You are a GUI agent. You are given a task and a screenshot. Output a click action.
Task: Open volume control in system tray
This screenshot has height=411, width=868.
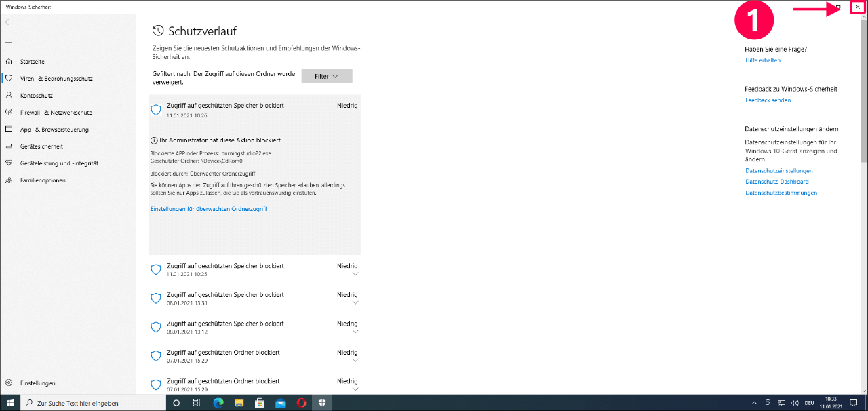point(794,403)
